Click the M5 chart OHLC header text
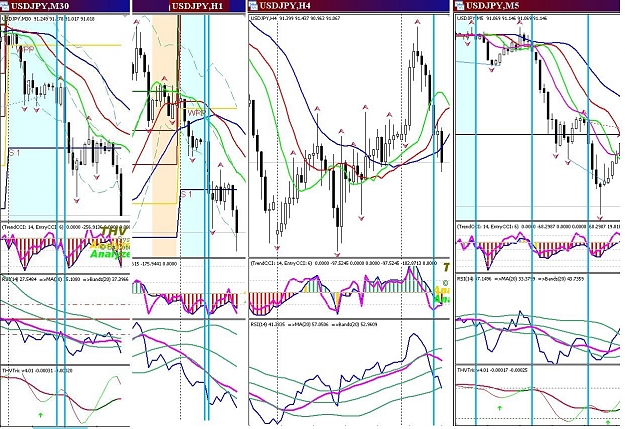The width and height of the screenshot is (625, 429). tap(500, 18)
